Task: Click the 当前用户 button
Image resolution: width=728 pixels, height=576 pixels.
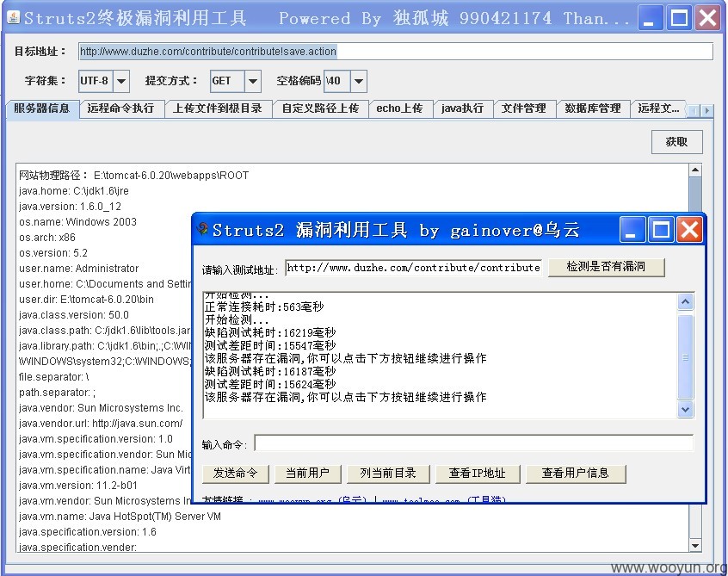Action: tap(307, 474)
